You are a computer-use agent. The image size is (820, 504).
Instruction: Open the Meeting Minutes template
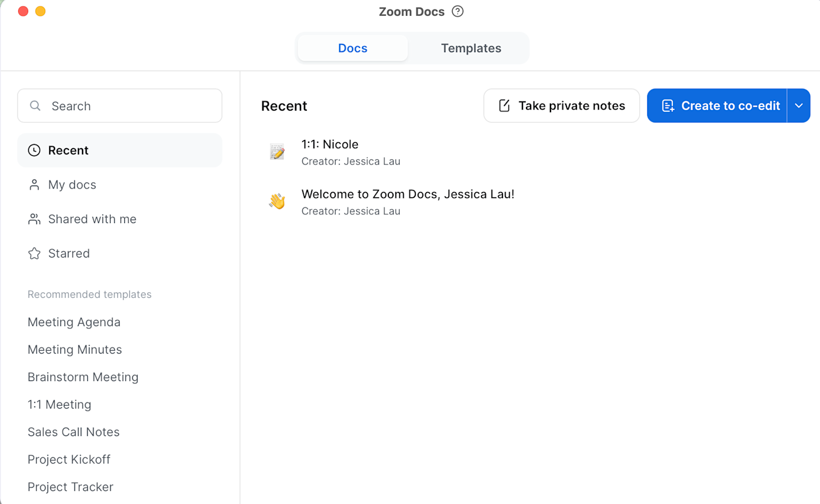pos(75,350)
